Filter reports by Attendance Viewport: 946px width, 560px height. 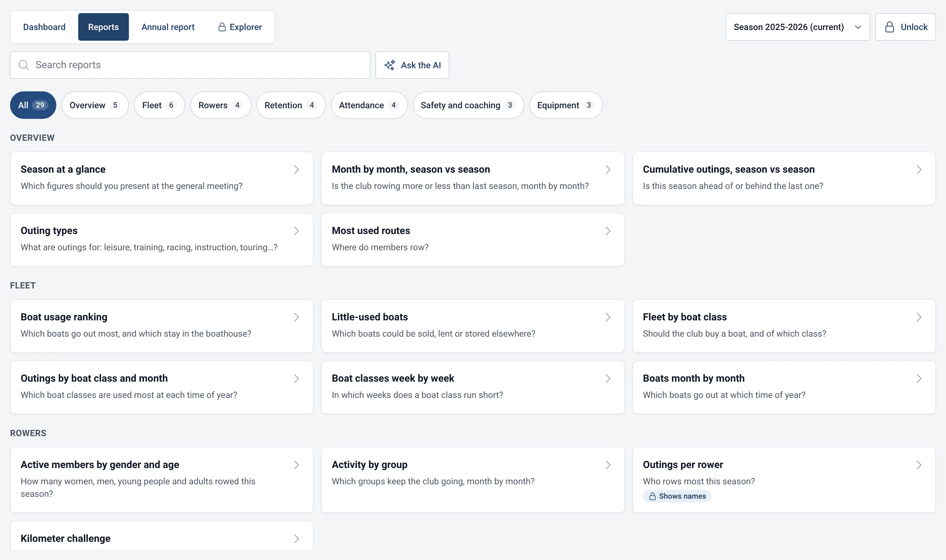(x=369, y=105)
